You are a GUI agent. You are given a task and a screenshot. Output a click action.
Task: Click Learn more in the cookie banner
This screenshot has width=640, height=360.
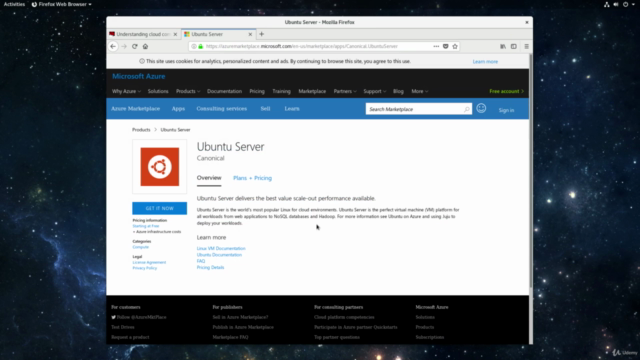485,62
